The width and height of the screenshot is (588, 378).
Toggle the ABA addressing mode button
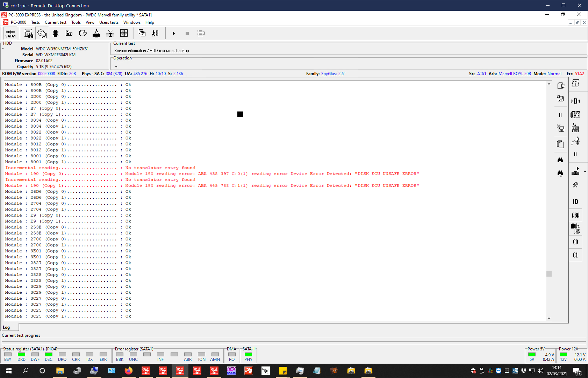point(575,215)
